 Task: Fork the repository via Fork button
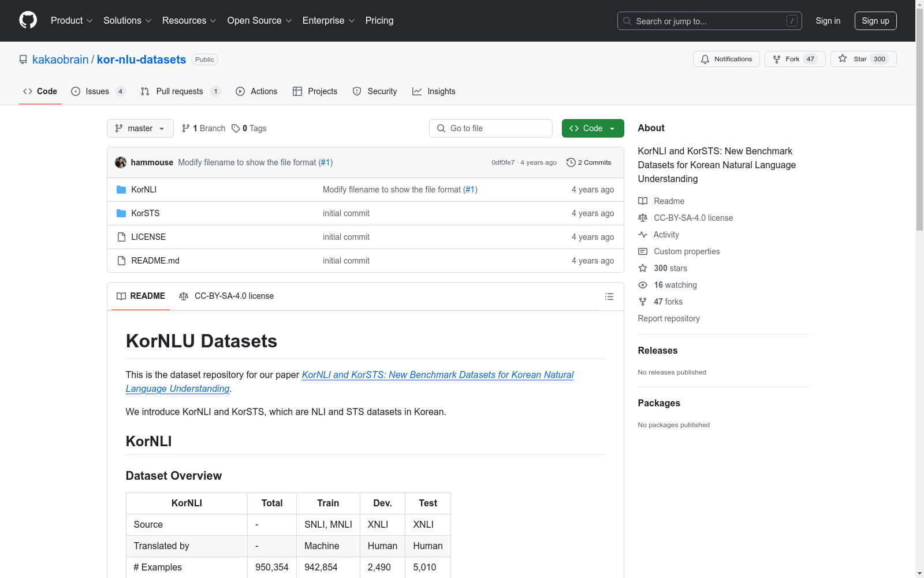(x=795, y=59)
